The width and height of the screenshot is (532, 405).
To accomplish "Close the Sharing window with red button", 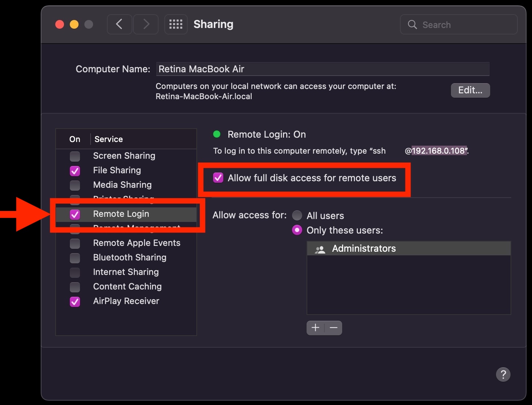I will pyautogui.click(x=60, y=24).
